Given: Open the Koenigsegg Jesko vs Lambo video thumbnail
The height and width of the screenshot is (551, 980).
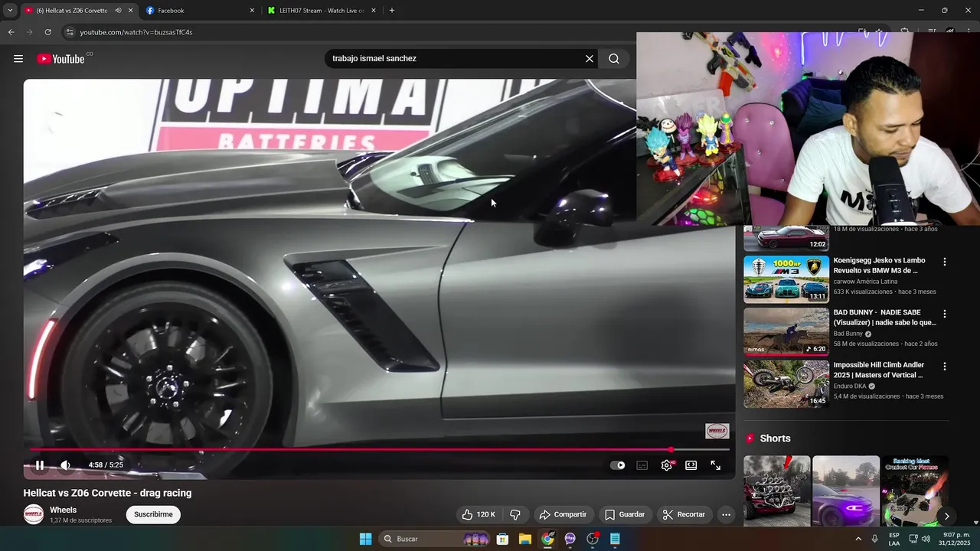Looking at the screenshot, I should pos(786,279).
